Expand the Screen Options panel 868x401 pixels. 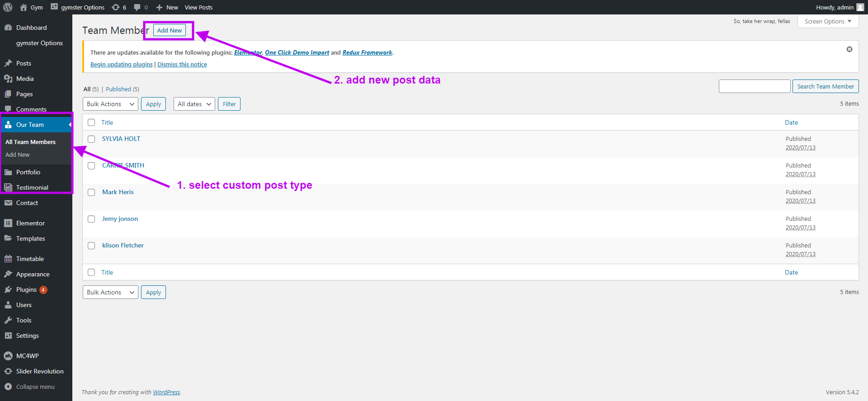[x=827, y=21]
